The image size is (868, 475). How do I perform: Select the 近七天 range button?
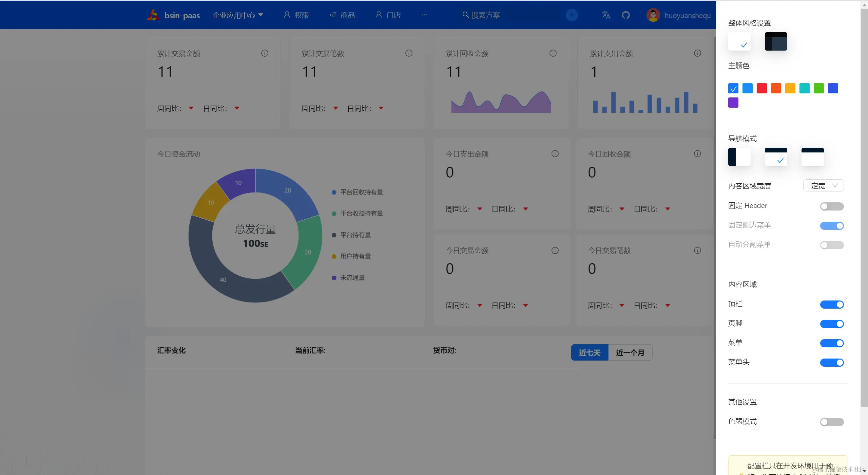pos(590,353)
